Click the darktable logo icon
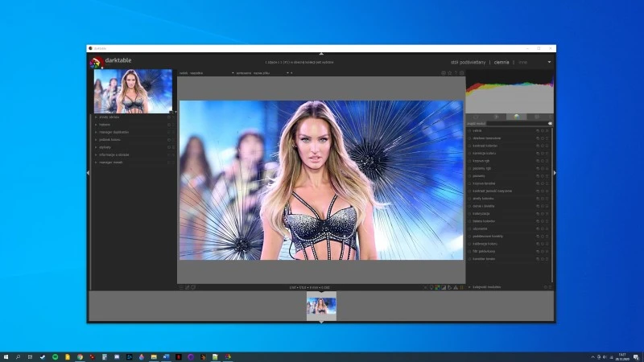644x362 pixels. click(96, 62)
